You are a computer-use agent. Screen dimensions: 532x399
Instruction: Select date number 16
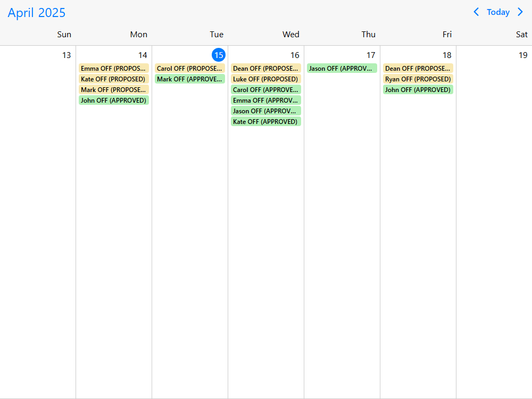[295, 55]
